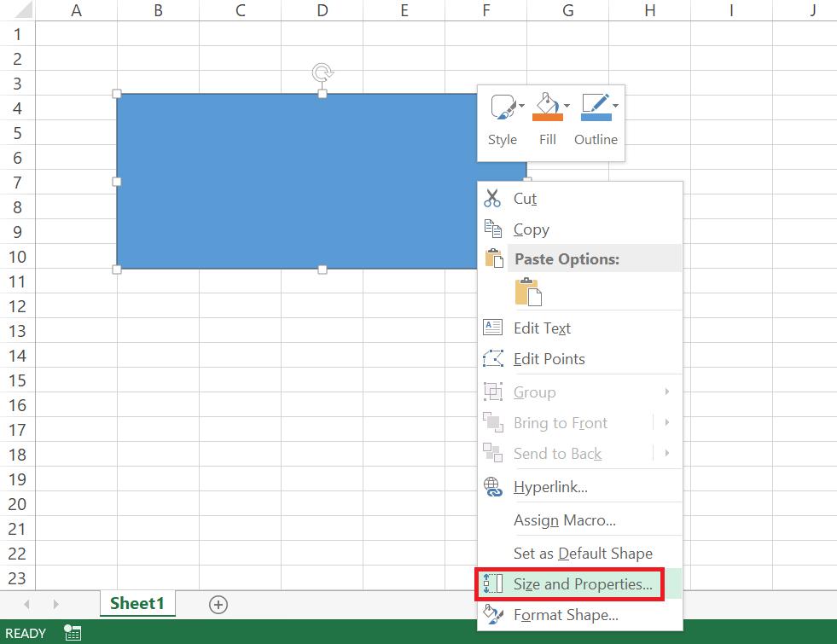Click the Copy icon in the context menu

(493, 229)
